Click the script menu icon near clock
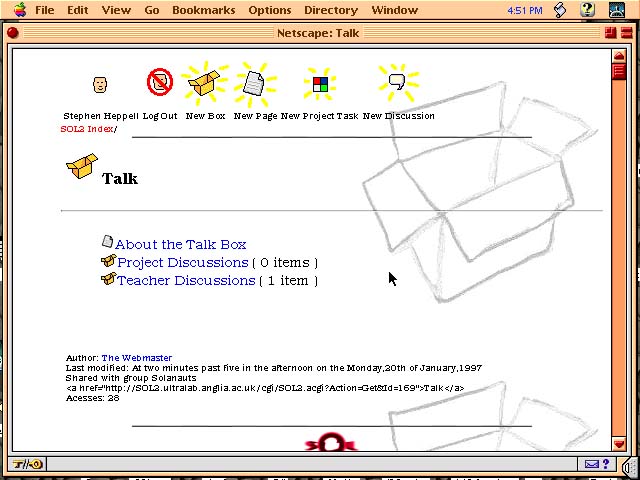The height and width of the screenshot is (480, 640). click(561, 10)
